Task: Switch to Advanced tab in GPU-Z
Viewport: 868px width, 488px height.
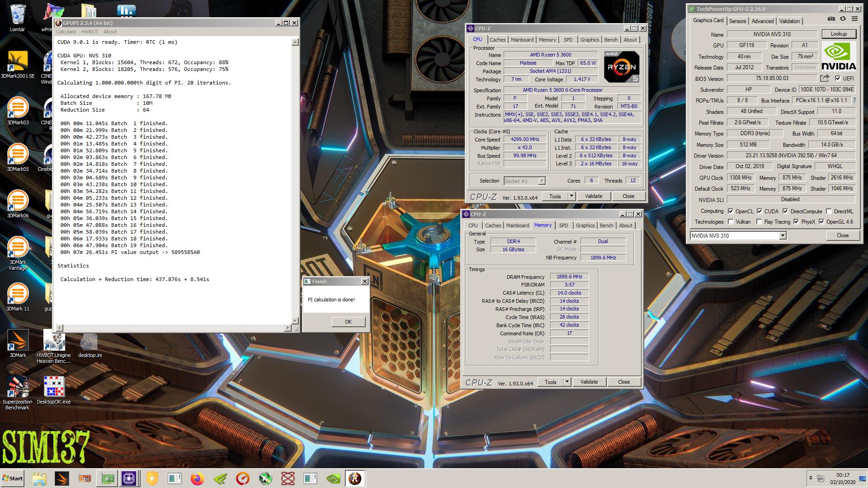Action: point(762,21)
